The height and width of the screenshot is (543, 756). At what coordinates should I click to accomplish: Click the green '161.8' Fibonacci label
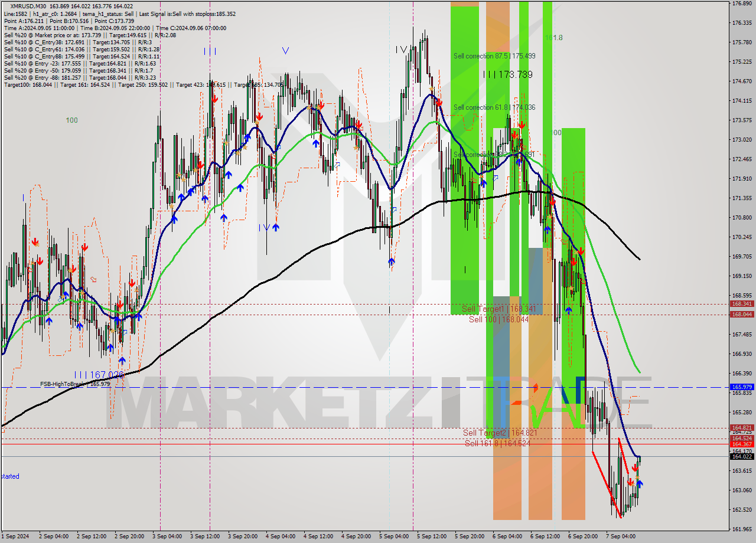click(553, 38)
